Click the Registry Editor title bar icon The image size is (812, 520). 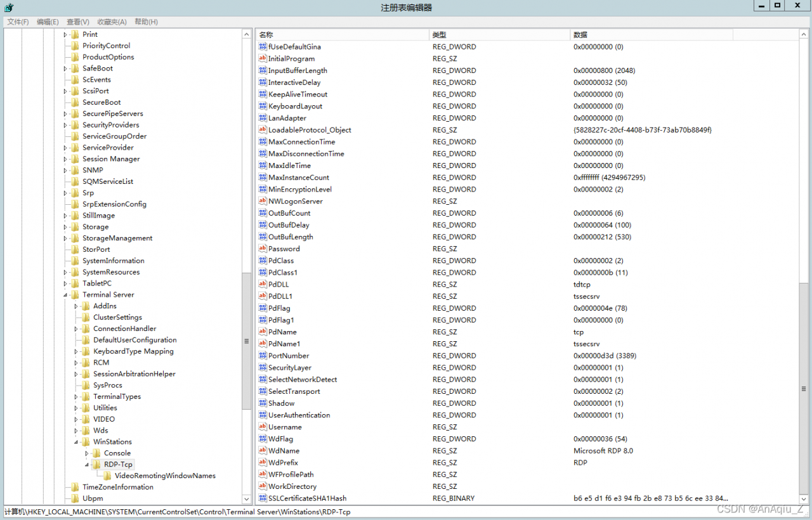coord(10,7)
